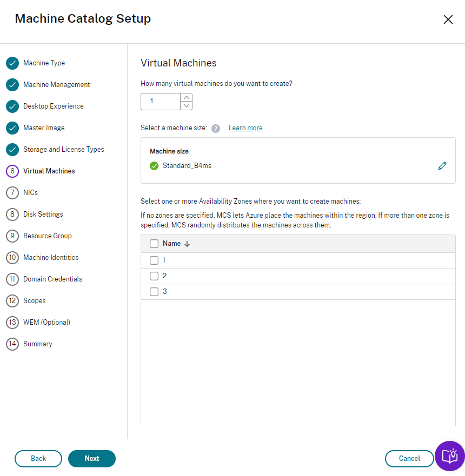
Task: Open the lightbulb guide icon
Action: 450,457
